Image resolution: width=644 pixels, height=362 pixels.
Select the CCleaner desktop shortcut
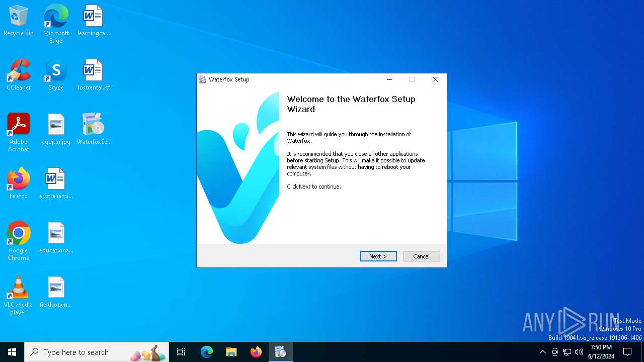pyautogui.click(x=19, y=75)
